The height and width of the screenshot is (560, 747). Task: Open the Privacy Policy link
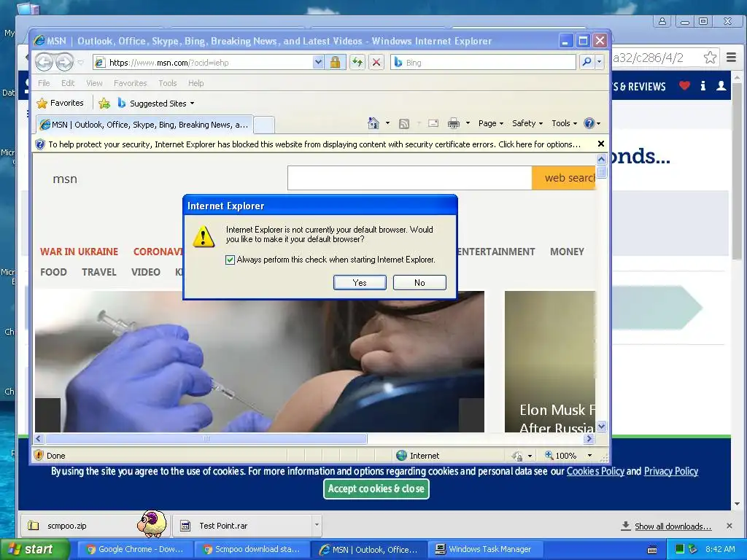click(671, 471)
